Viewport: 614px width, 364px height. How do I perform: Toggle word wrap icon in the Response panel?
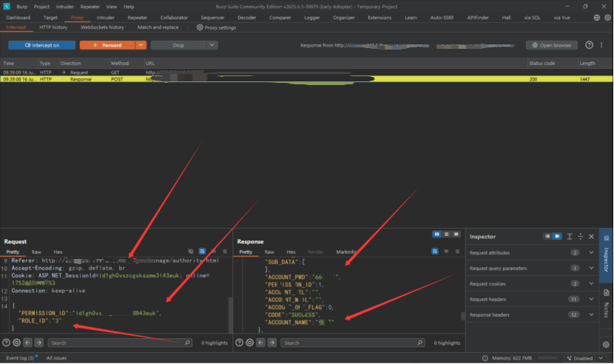coord(435,251)
